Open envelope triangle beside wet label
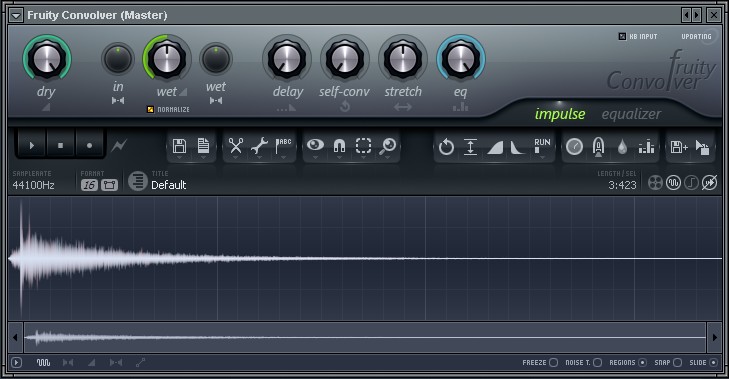Screen dimensions: 729x379 [183, 92]
